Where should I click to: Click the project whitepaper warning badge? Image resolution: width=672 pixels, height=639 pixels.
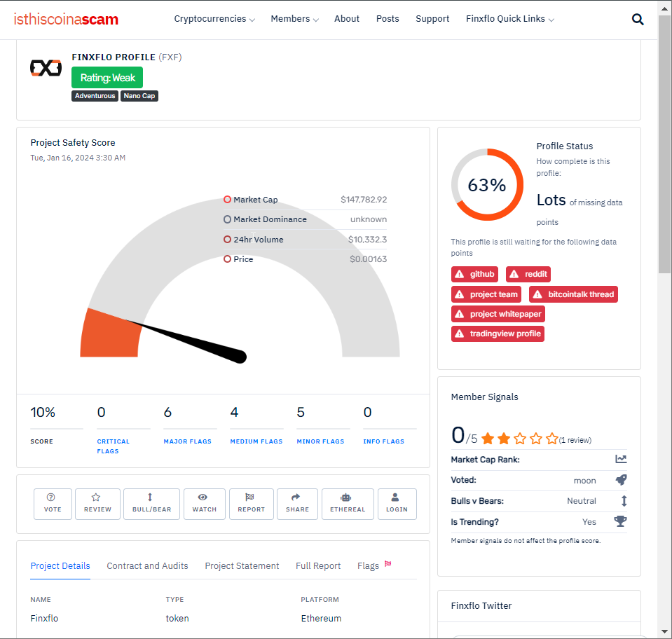(x=498, y=314)
